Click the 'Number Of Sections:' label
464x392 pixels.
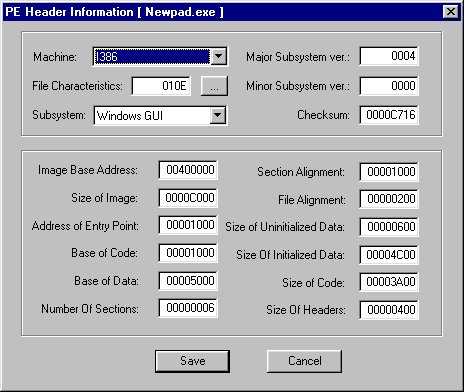point(90,309)
